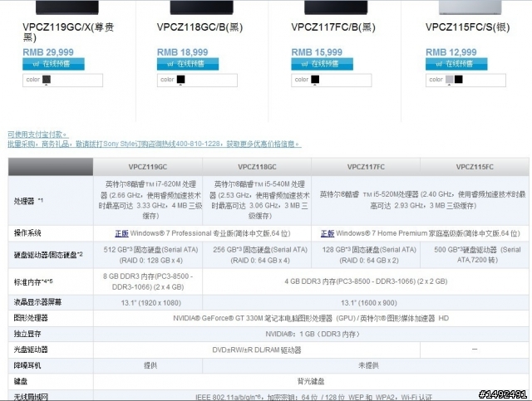Viewport: 532px width, 401px height.
Task: Open the Alipay payment link
Action: pos(38,134)
